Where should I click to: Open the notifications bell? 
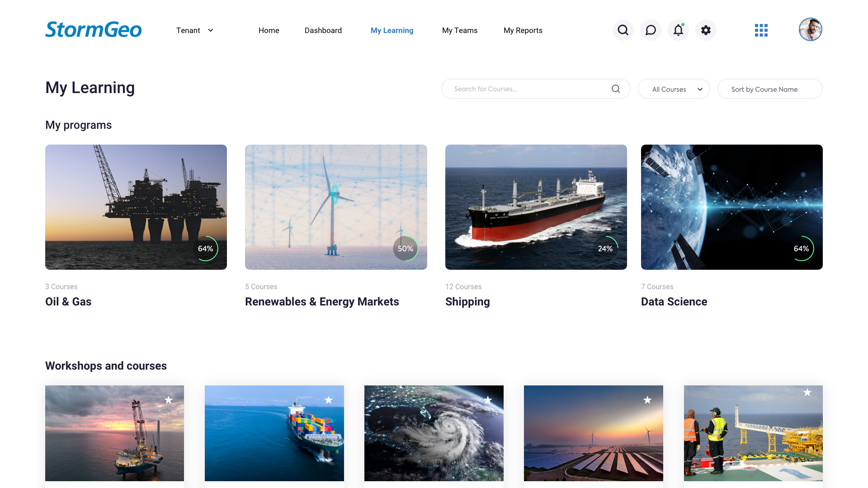point(678,30)
